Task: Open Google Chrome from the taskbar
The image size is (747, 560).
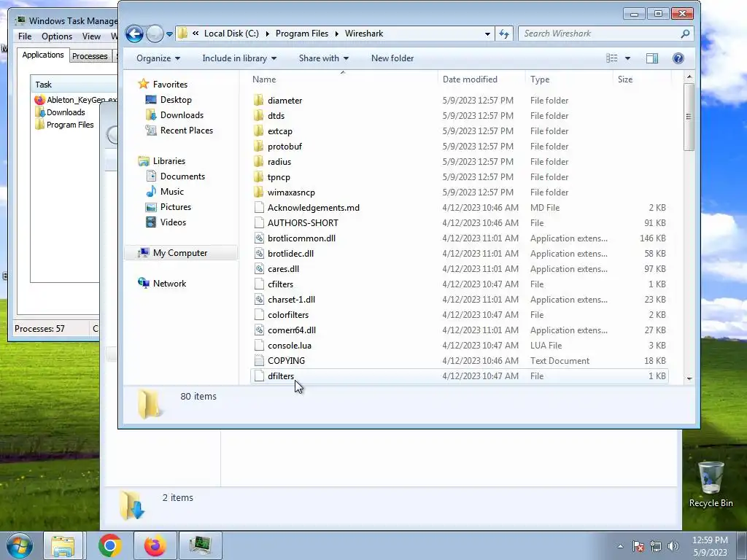Action: point(110,545)
